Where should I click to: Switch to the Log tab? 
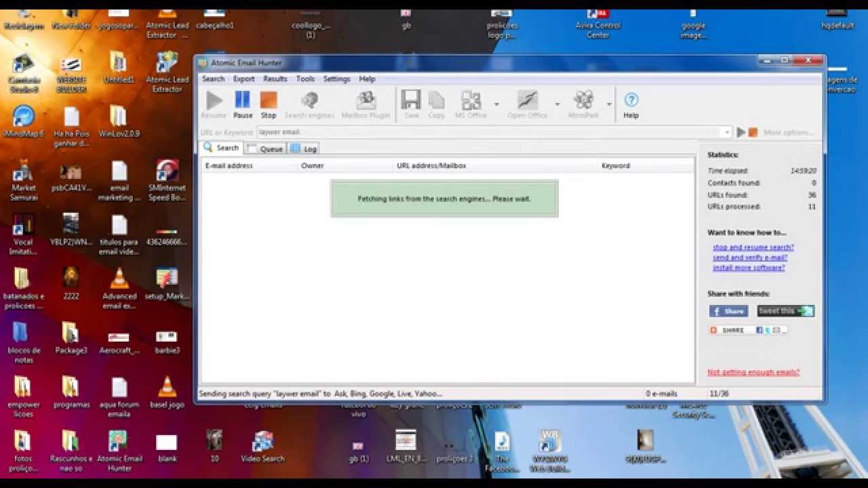point(304,148)
